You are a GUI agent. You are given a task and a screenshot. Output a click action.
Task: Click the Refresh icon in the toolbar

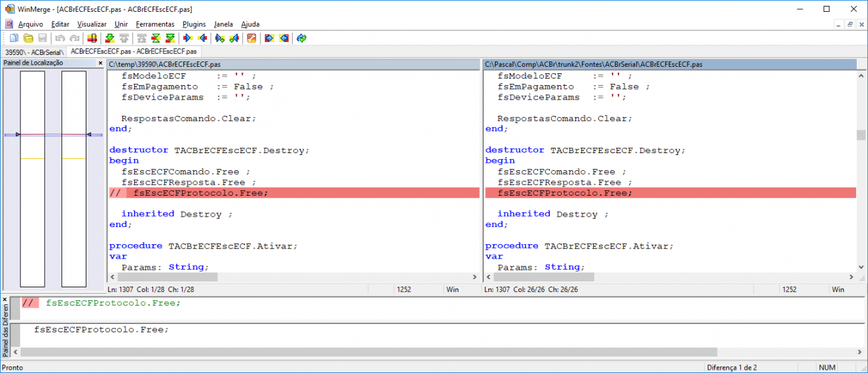tap(301, 38)
